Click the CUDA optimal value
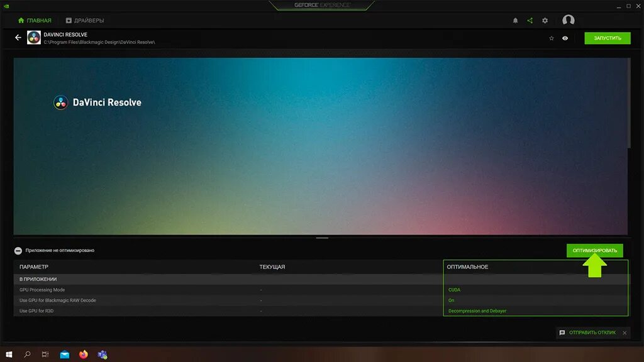 pos(454,290)
